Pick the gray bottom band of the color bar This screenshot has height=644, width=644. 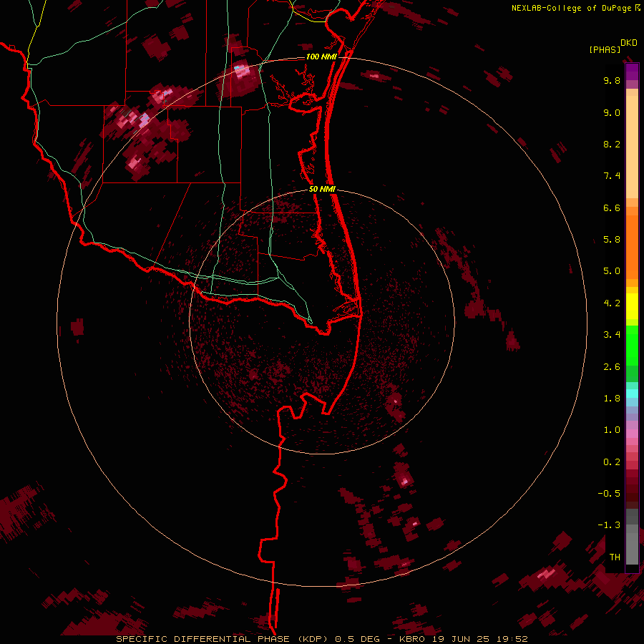[632, 548]
